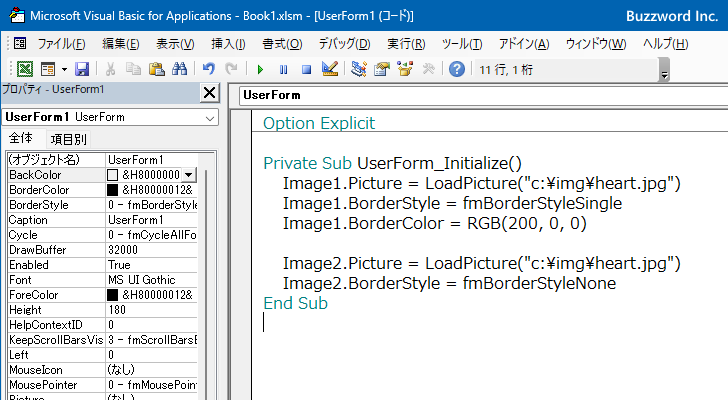Open Find with the binoculars icon
The height and width of the screenshot is (400, 728).
179,70
